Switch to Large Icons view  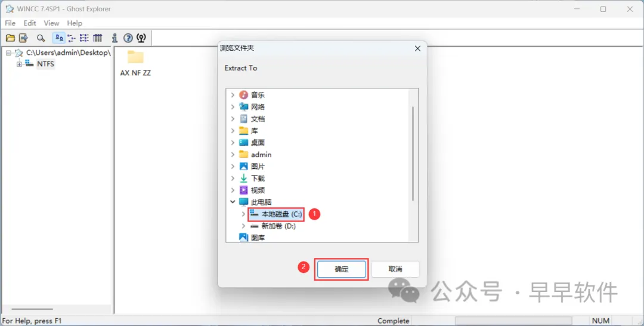[x=59, y=38]
